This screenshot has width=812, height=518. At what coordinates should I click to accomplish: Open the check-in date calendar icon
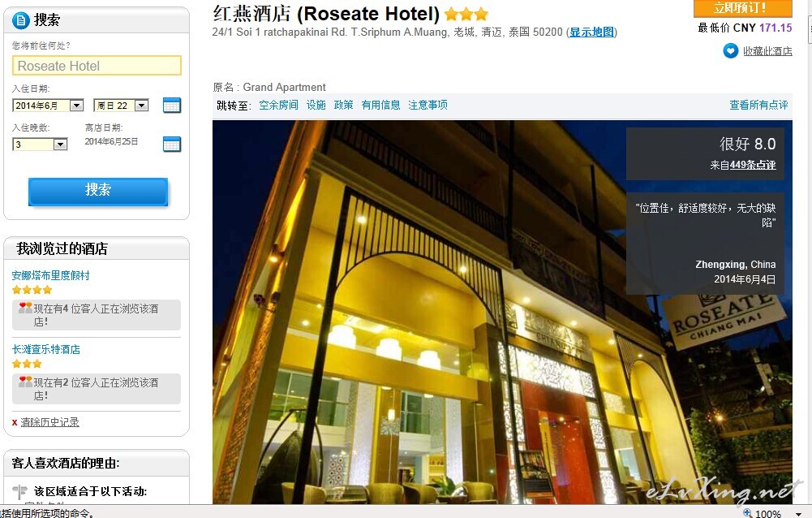point(171,106)
